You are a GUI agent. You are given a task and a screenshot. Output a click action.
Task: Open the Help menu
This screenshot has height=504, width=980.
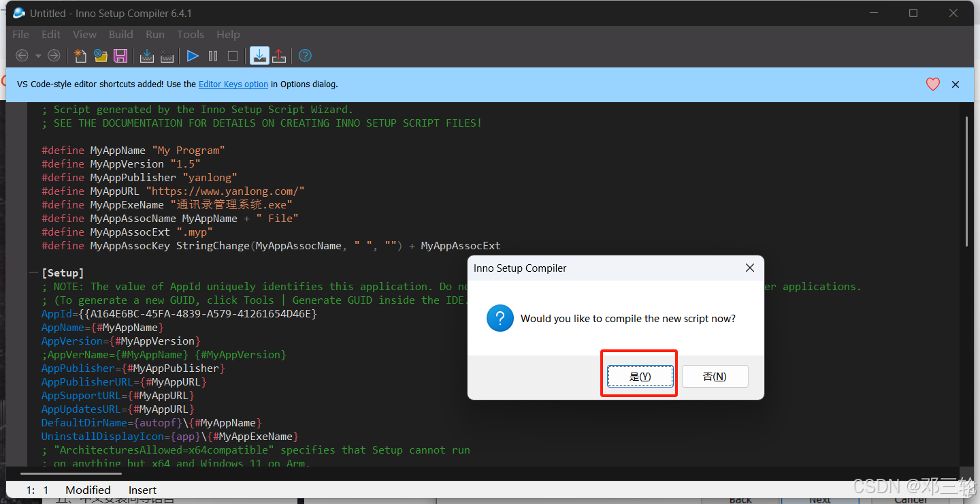pyautogui.click(x=228, y=34)
